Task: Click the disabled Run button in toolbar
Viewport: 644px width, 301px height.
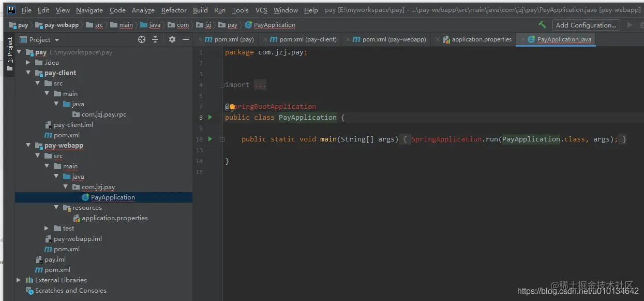Action: pos(630,24)
